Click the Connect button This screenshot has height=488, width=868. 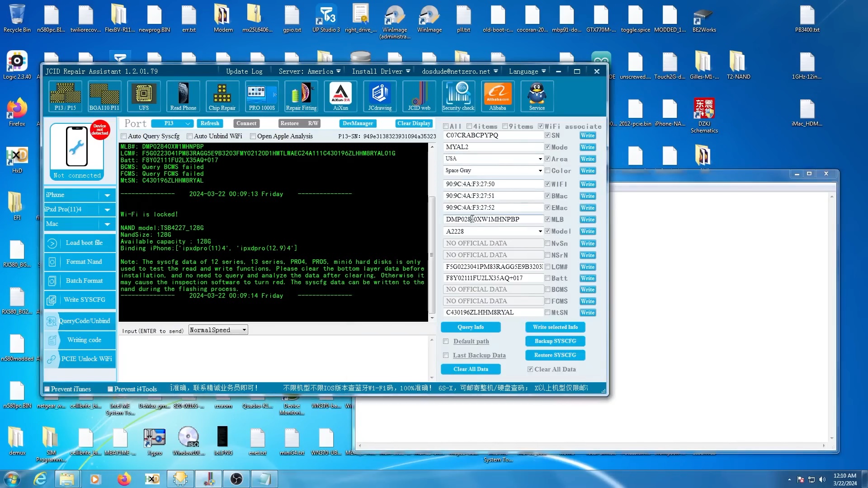[x=246, y=123]
